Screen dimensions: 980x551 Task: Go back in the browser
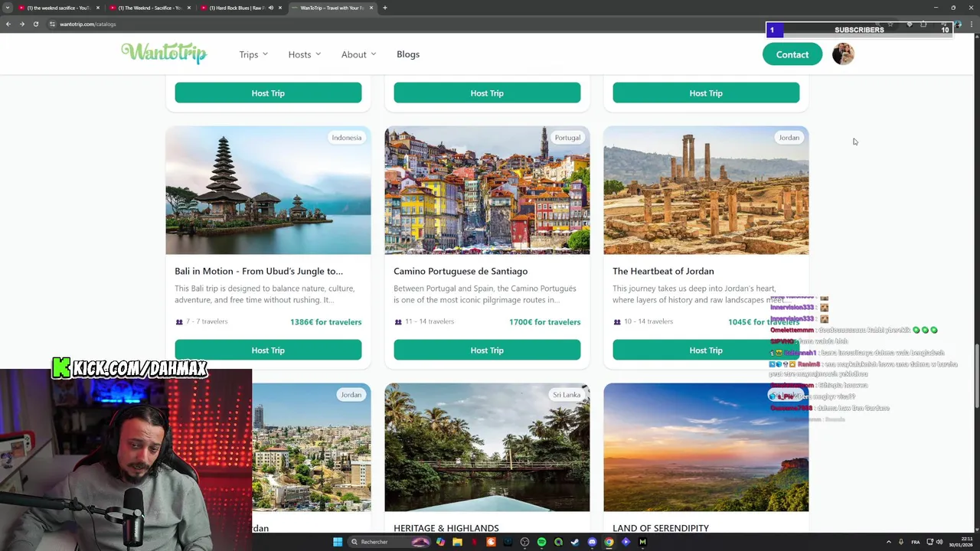coord(8,24)
